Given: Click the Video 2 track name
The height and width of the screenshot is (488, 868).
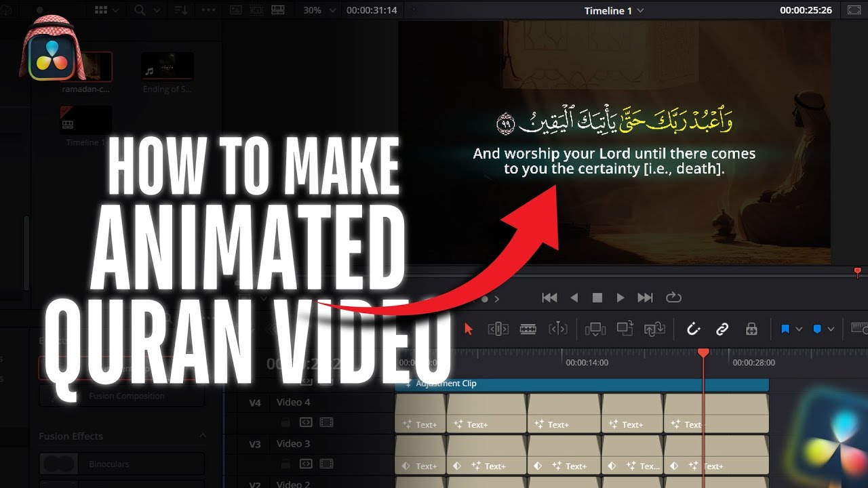Looking at the screenshot, I should click(293, 484).
